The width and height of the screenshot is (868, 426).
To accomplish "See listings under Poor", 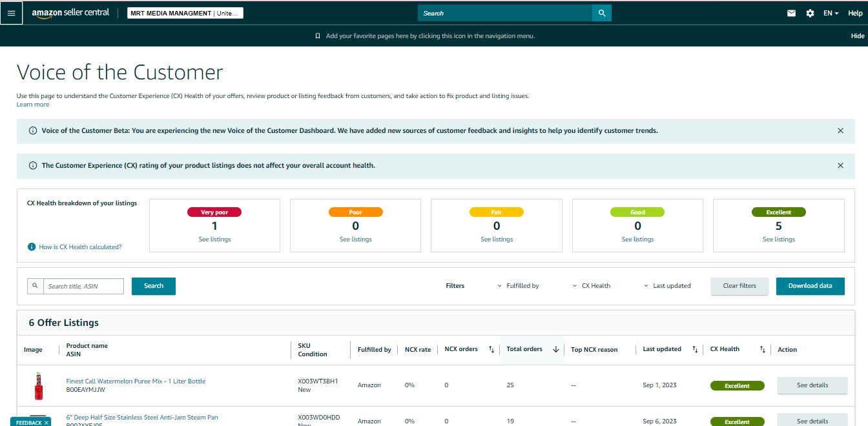I will 356,239.
